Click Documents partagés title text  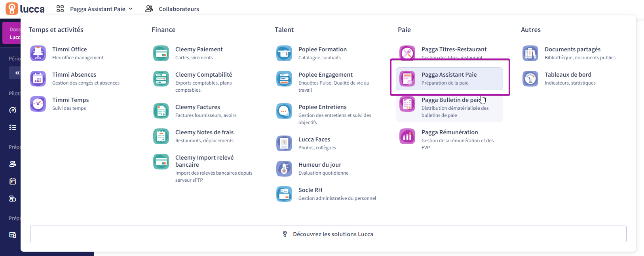pos(572,49)
